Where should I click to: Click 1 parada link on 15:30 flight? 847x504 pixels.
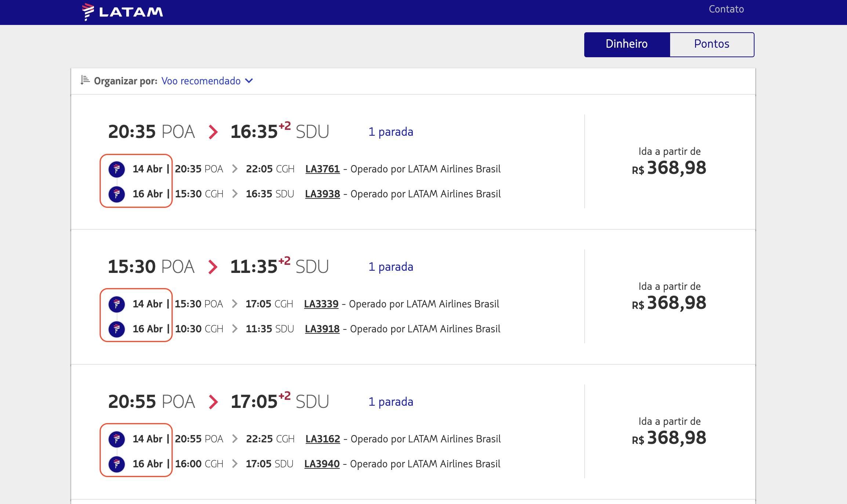click(x=391, y=267)
